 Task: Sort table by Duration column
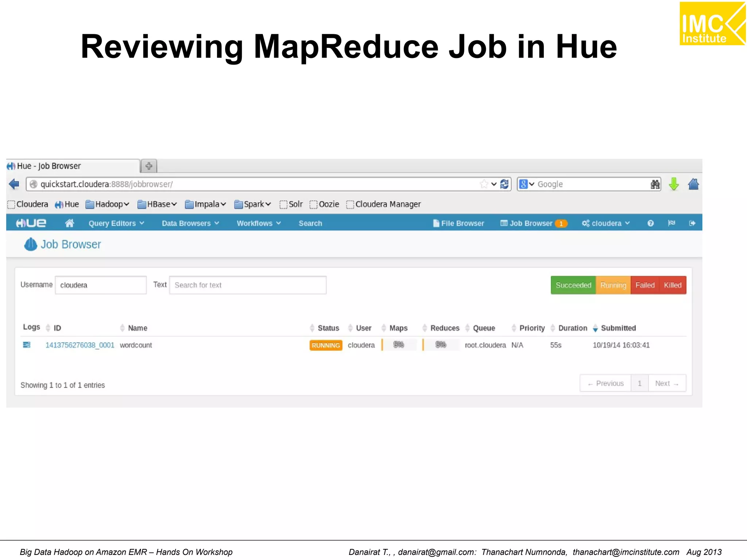click(569, 328)
